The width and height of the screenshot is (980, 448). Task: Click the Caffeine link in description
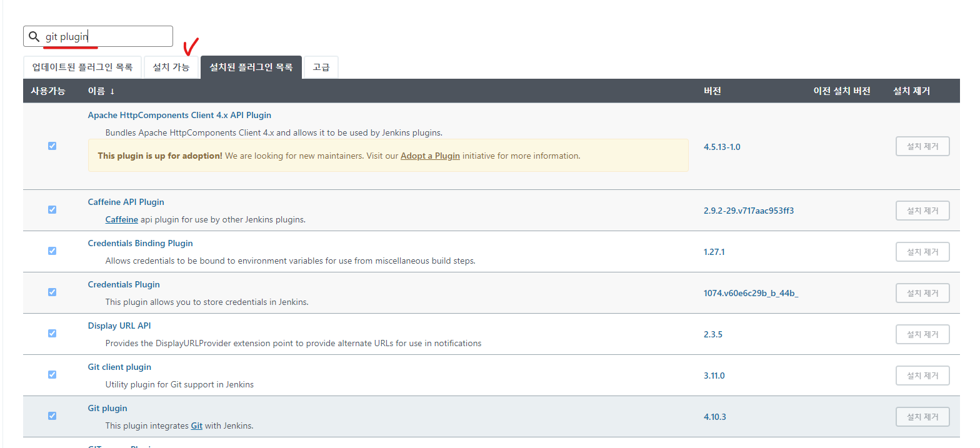coord(122,219)
